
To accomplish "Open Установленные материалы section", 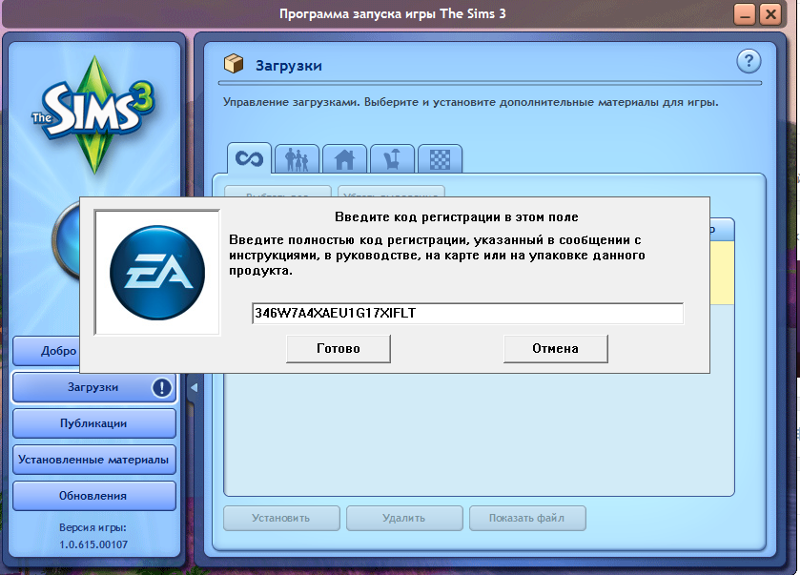I will 94,460.
